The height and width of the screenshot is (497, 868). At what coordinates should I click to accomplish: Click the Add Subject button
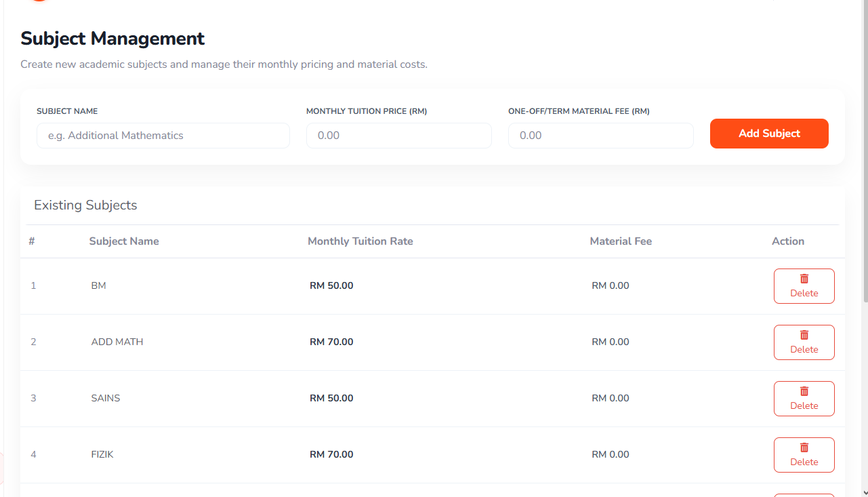pyautogui.click(x=769, y=134)
